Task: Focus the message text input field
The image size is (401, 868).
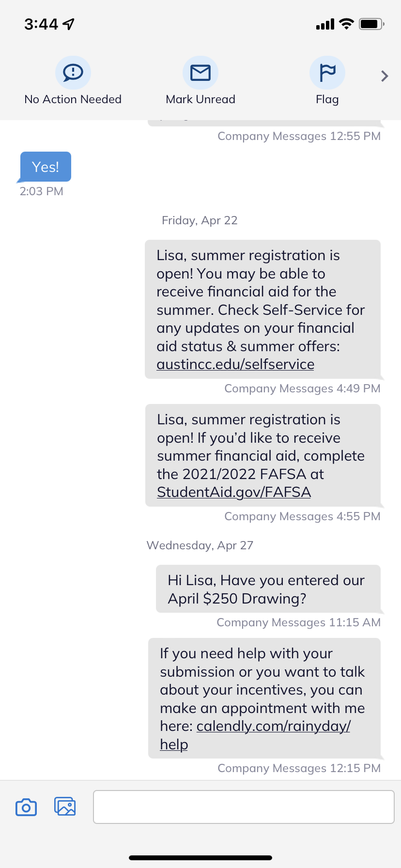Action: 244,807
